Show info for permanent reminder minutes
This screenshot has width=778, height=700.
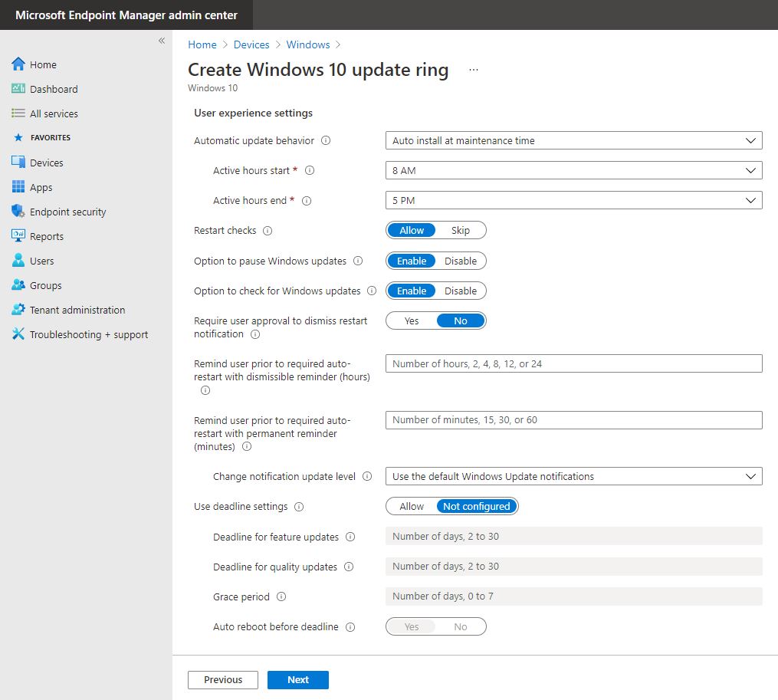247,446
